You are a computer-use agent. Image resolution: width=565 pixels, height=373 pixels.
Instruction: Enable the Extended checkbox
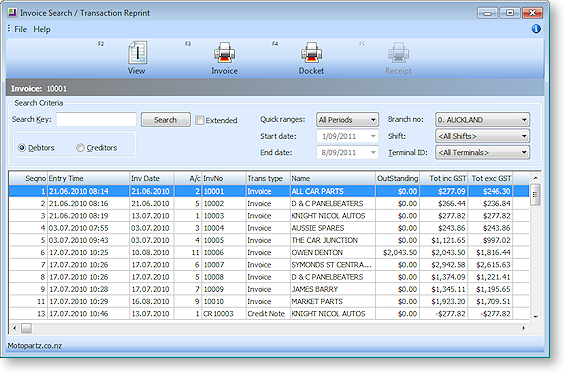[x=200, y=120]
